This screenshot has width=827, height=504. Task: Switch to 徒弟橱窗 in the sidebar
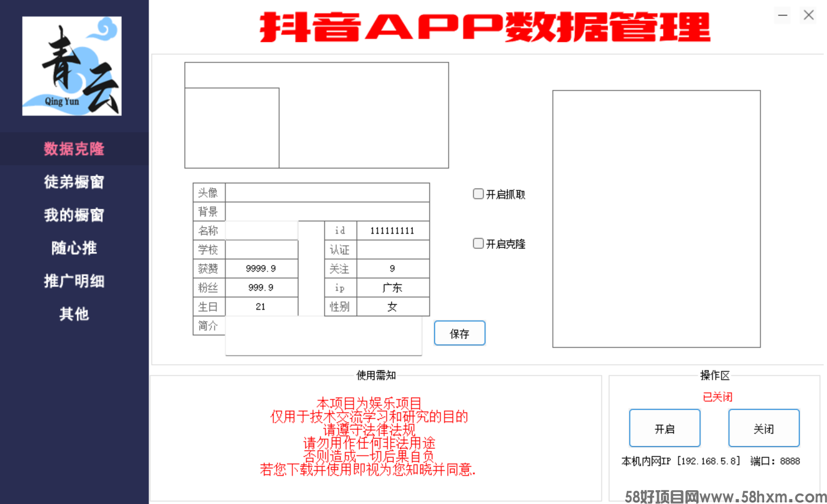click(x=74, y=182)
